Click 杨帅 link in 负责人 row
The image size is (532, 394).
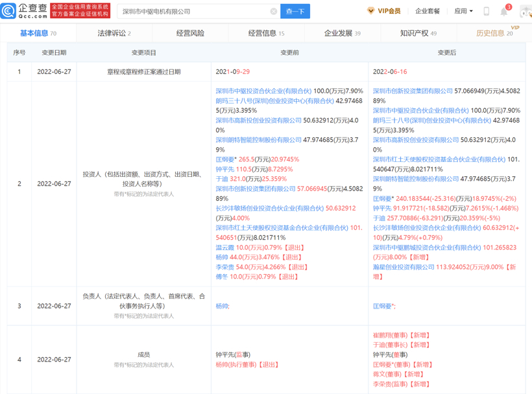click(221, 306)
